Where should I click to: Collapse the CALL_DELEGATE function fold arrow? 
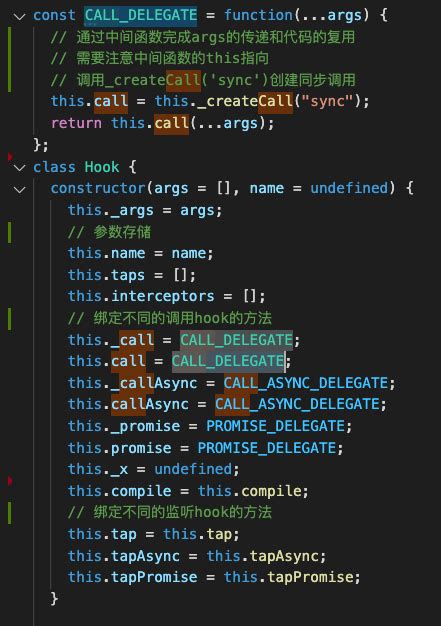tap(19, 16)
